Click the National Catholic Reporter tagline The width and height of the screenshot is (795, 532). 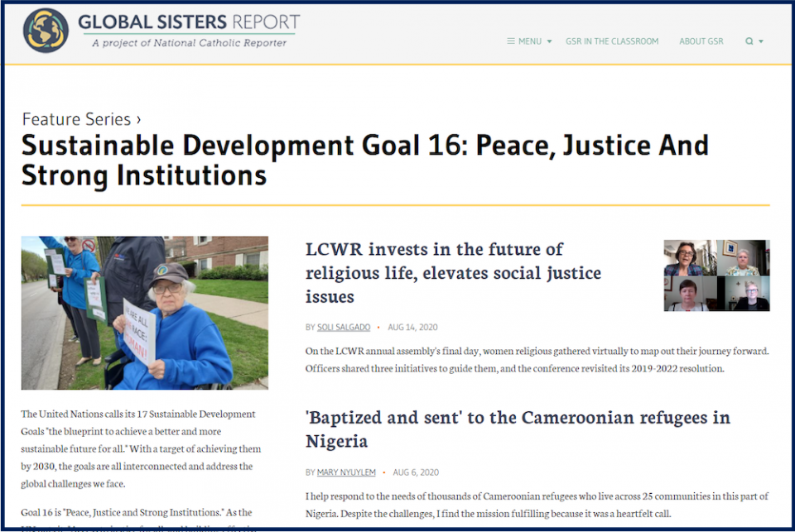[x=189, y=43]
